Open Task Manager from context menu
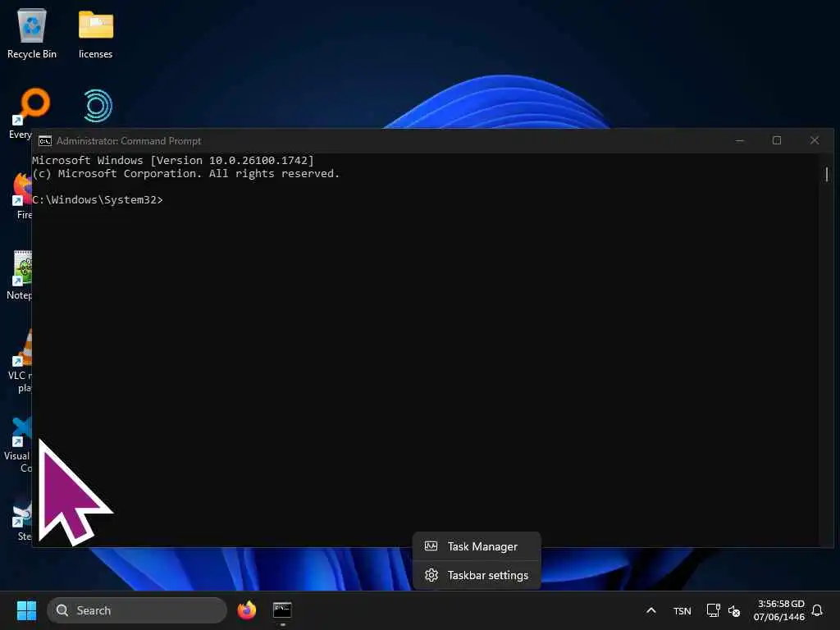Image resolution: width=840 pixels, height=630 pixels. 477,546
